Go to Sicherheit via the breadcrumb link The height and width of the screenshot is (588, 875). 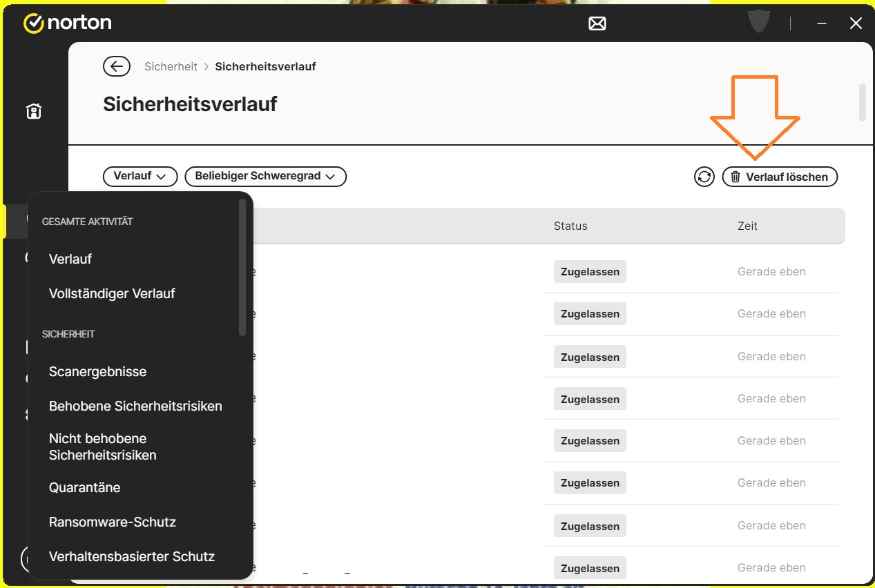click(171, 66)
